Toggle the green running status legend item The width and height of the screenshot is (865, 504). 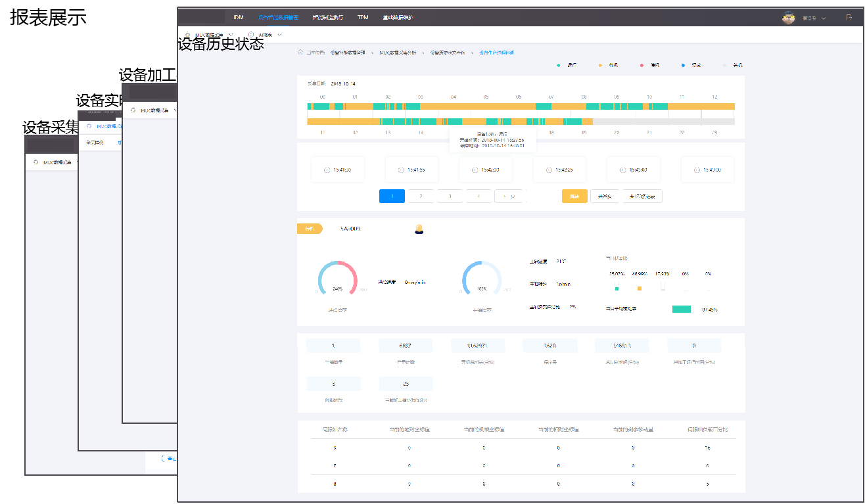559,66
